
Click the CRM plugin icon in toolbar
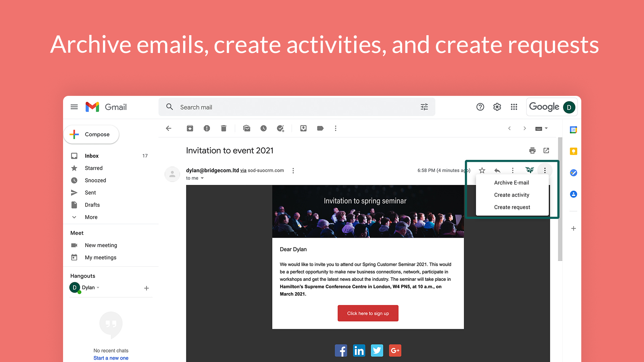(529, 170)
